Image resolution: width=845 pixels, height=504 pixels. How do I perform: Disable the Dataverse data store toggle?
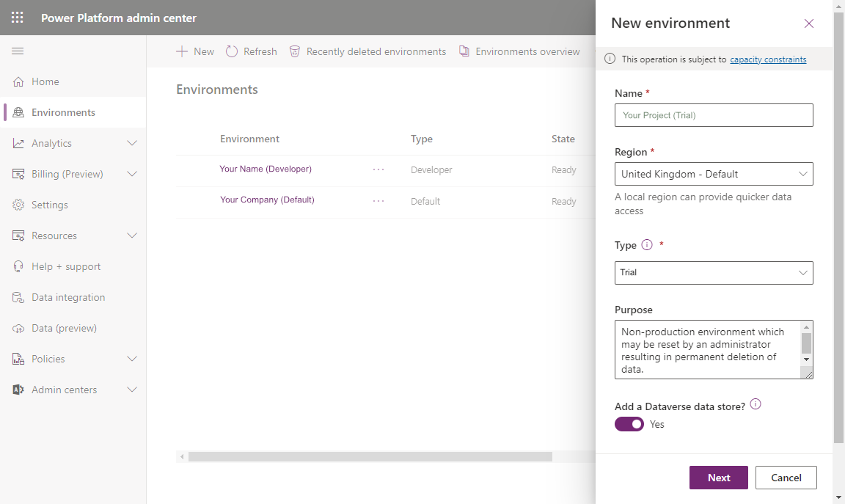click(x=629, y=424)
